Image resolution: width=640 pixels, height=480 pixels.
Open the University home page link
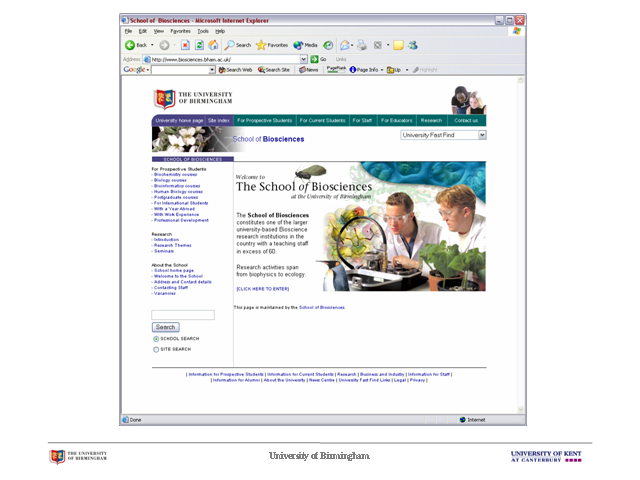(179, 120)
